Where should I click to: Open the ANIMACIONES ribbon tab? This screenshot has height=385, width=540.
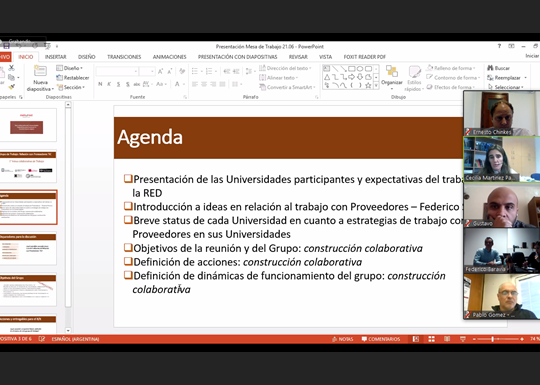tap(169, 57)
